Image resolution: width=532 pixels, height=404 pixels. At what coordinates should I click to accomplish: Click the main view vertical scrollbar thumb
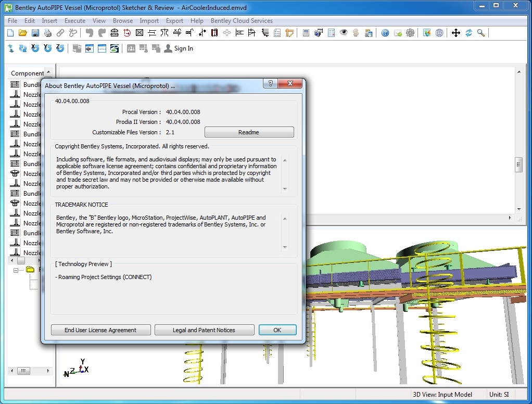(x=518, y=165)
